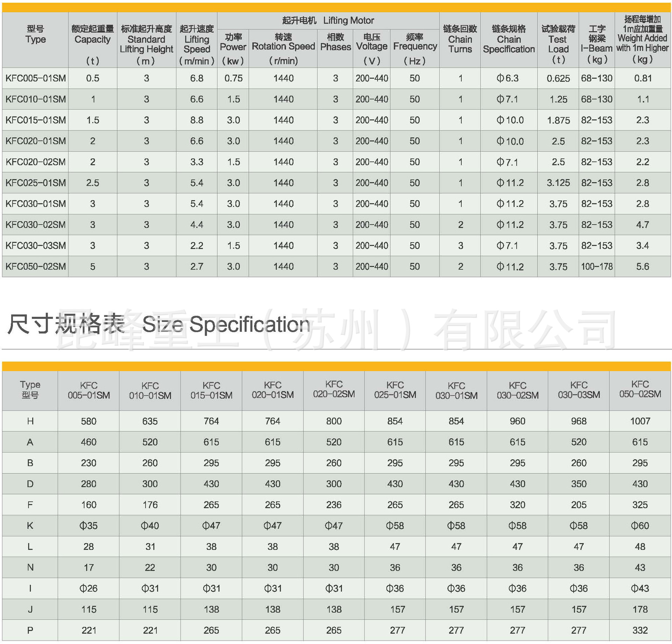Click the Weight Added with 1m Higher header
This screenshot has width=672, height=644.
point(643,39)
